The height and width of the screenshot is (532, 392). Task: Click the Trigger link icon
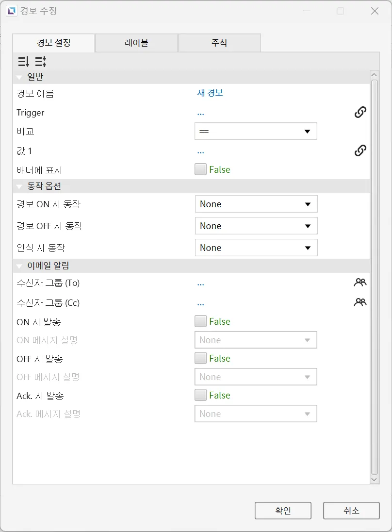(360, 112)
